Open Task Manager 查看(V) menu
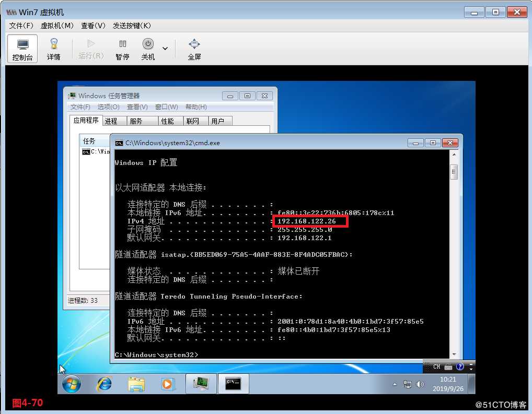Viewport: 532px width, 414px height. pyautogui.click(x=137, y=107)
